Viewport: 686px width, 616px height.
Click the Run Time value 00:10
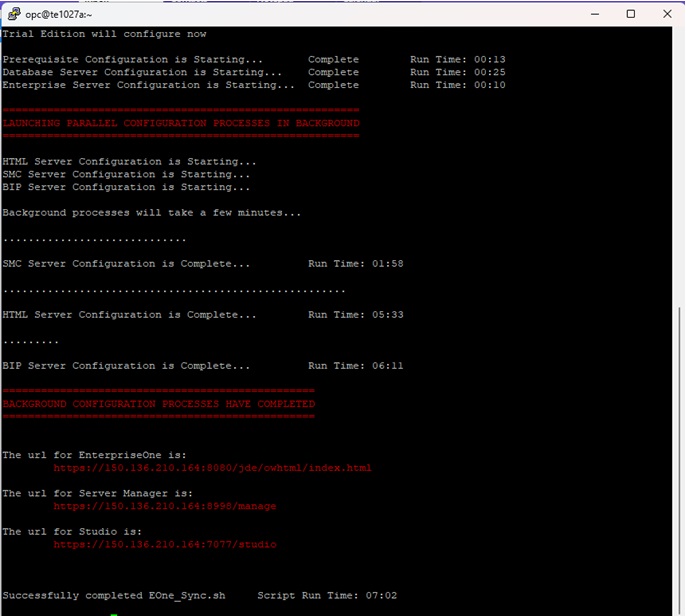click(490, 85)
